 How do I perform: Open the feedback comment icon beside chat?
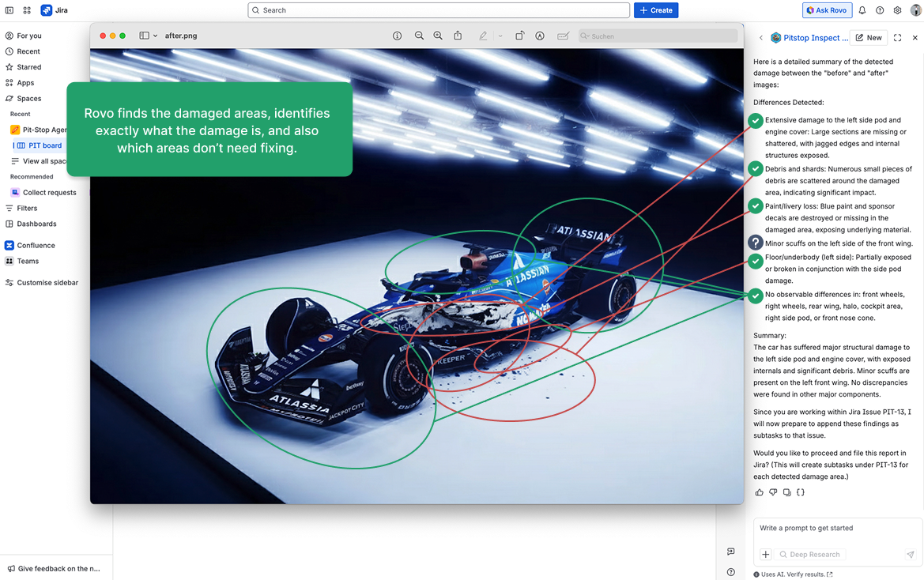730,552
